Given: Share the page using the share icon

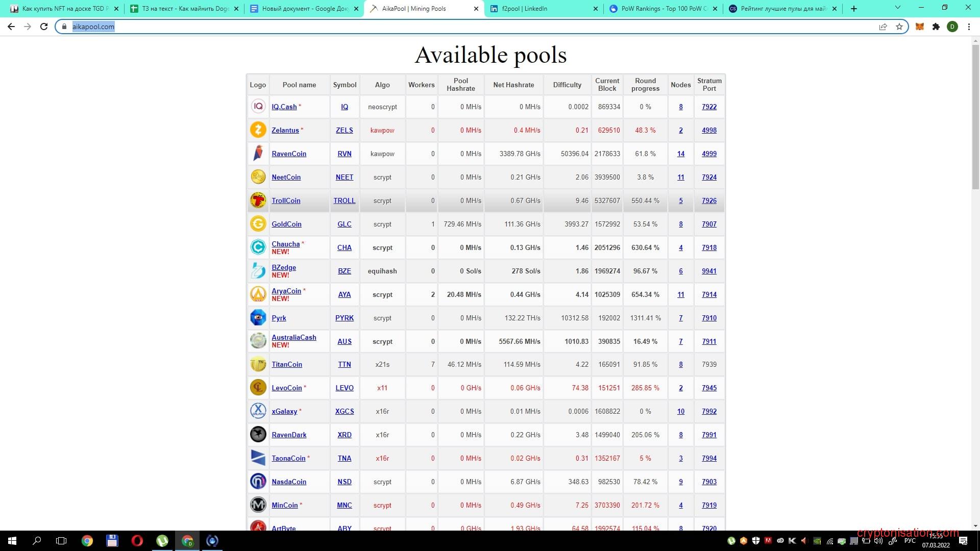Looking at the screenshot, I should pyautogui.click(x=883, y=27).
